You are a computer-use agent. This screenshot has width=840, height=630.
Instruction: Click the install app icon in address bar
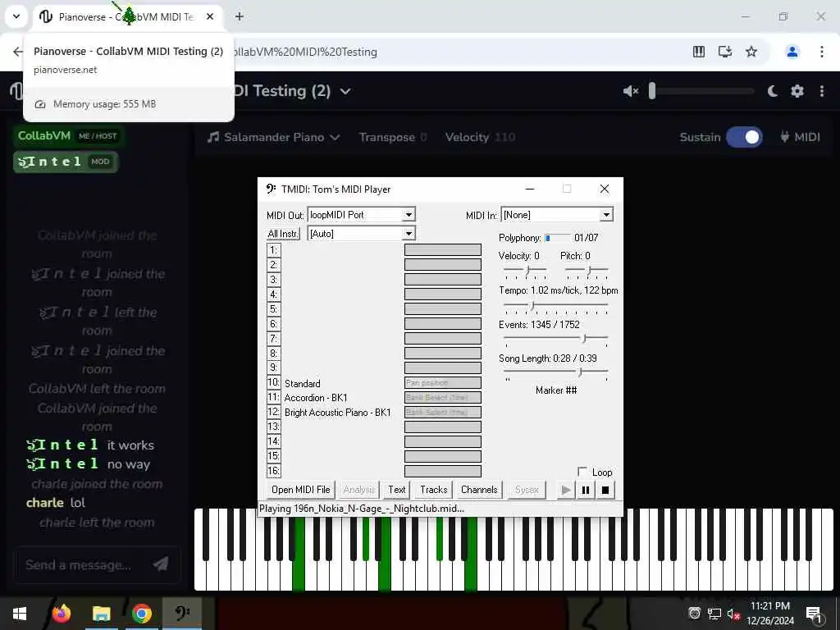725,52
